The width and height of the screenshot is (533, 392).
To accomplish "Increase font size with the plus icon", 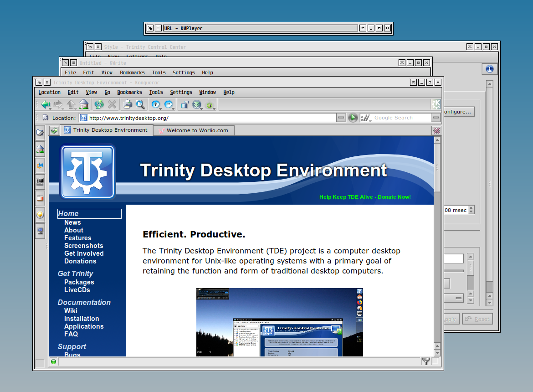I will click(155, 104).
